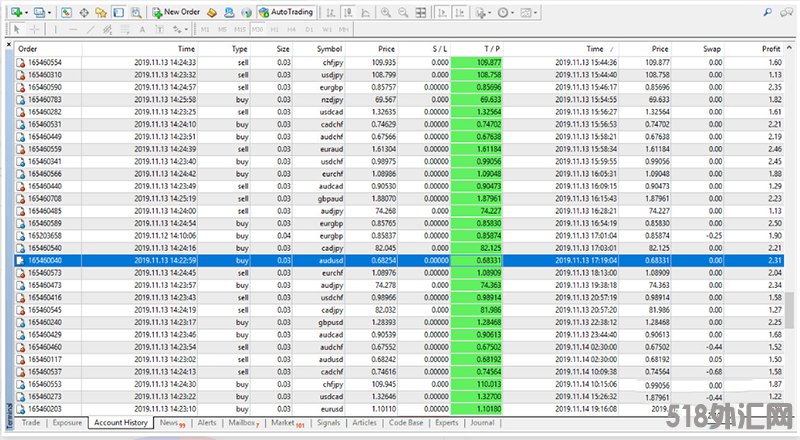
Task: Open the profiles dropdown arrow
Action: 48,13
